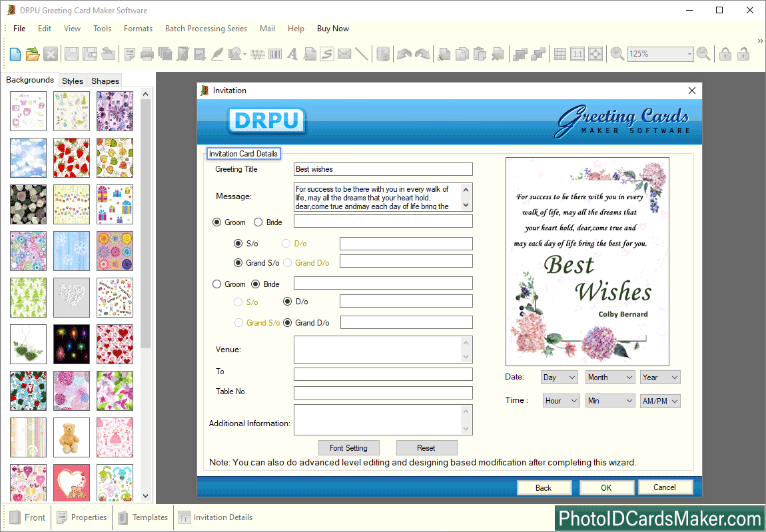Click the Bring to front icon
Screen dimensions: 766x532
pos(520,54)
